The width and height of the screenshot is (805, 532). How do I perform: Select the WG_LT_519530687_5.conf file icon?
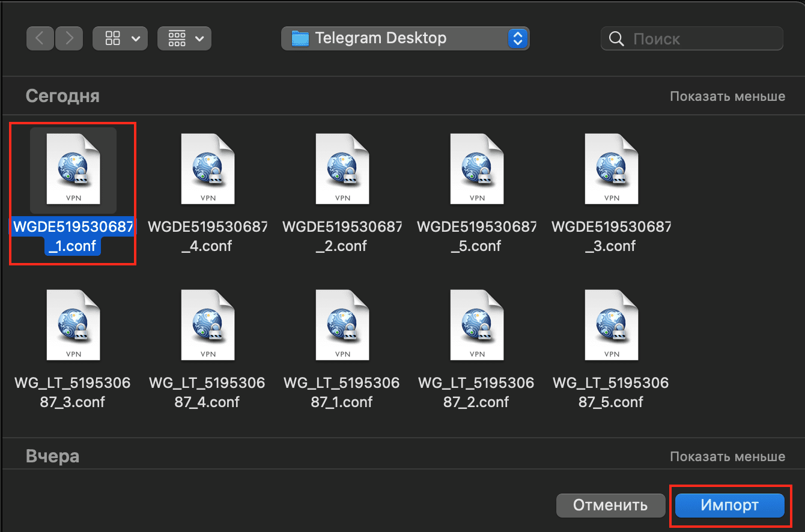[x=611, y=325]
